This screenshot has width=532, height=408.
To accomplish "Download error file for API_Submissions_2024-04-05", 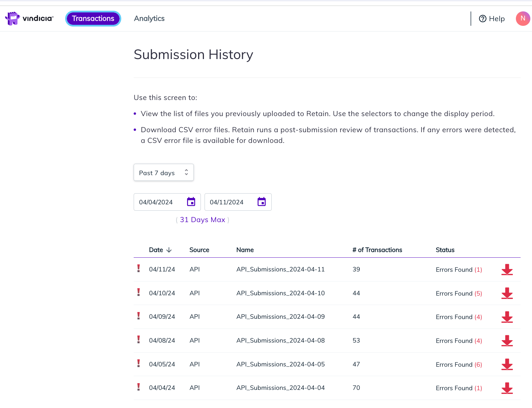I will click(x=507, y=364).
